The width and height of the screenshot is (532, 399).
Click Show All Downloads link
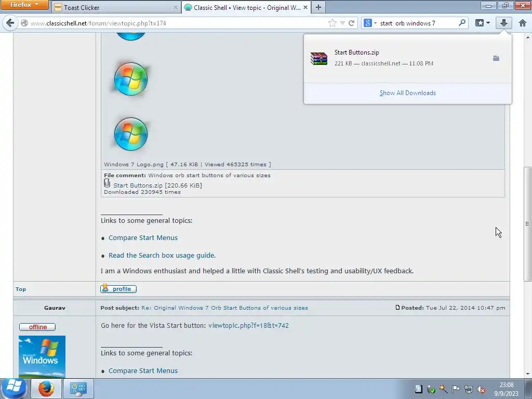click(407, 93)
